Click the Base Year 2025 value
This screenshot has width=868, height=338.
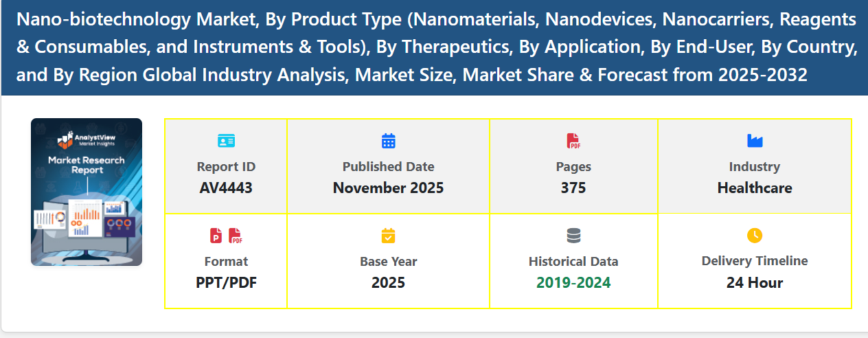(x=389, y=282)
